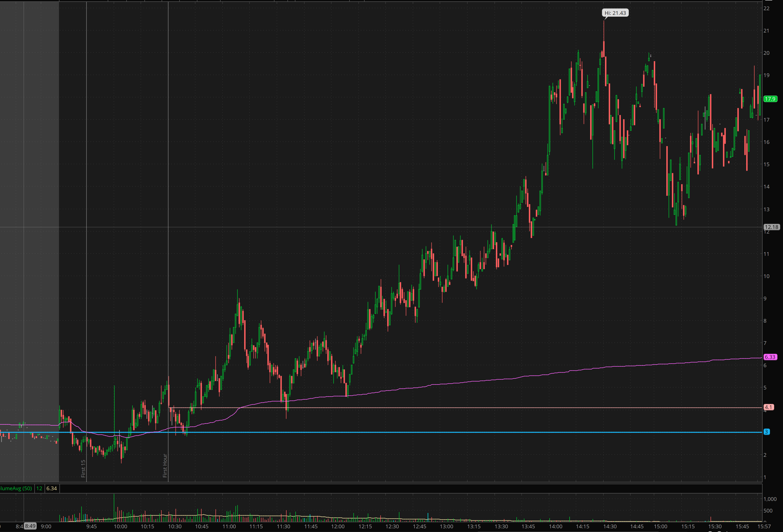
Task: Click the 12:00 label on time axis
Action: pos(338,526)
